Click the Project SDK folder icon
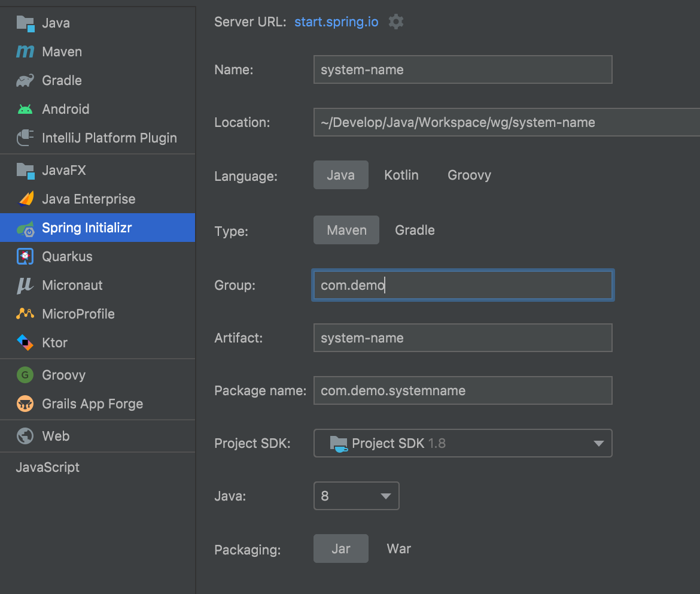 339,444
